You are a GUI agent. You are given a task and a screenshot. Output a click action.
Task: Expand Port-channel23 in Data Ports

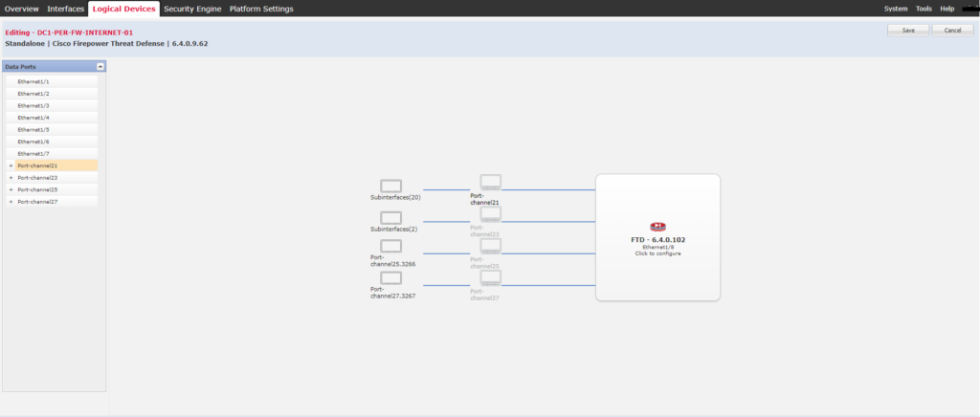(11, 178)
